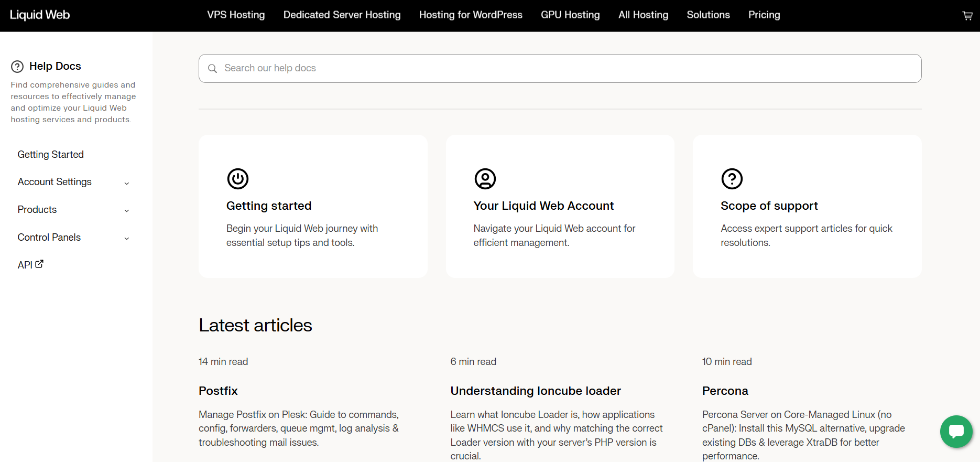Open the Postfix article
This screenshot has width=980, height=462.
tap(218, 391)
